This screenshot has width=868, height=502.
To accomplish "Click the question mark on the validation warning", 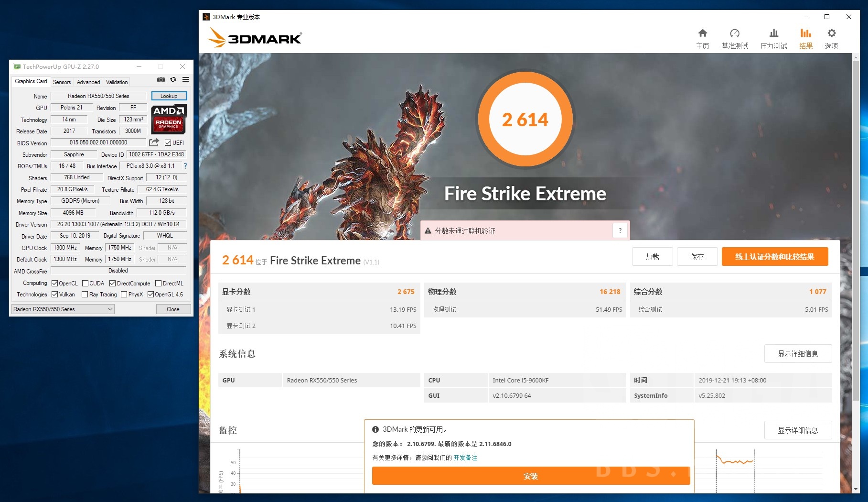I will 620,230.
